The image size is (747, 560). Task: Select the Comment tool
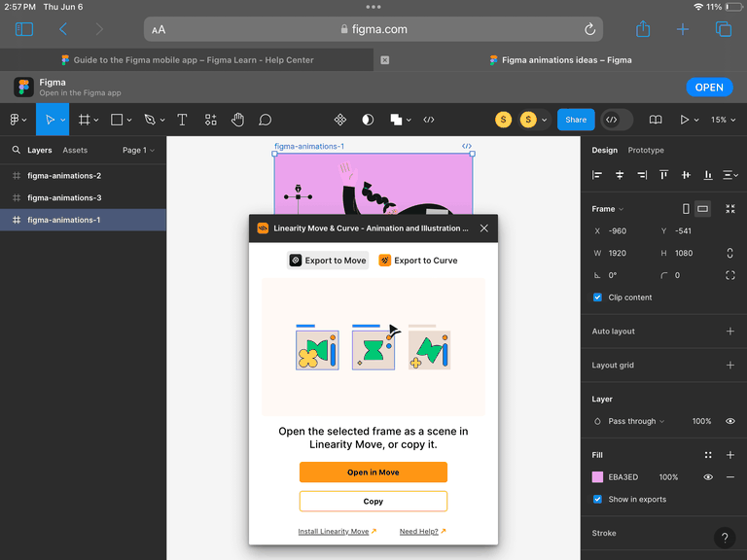point(265,120)
